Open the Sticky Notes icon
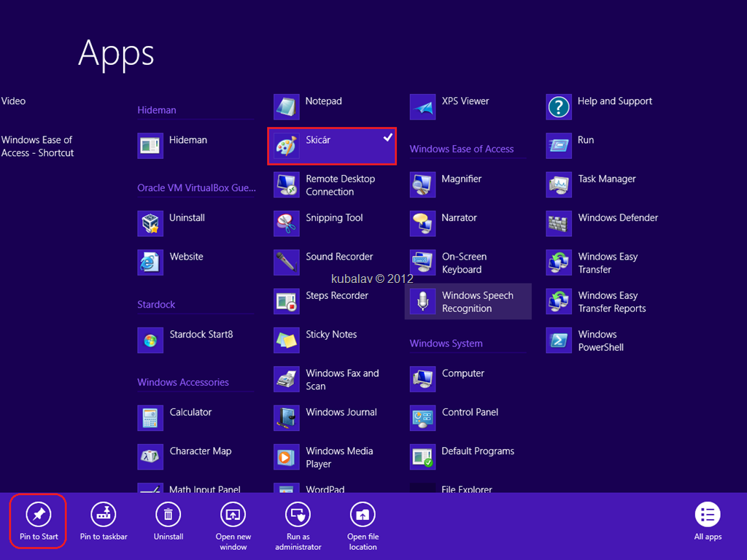747x560 pixels. pyautogui.click(x=286, y=340)
